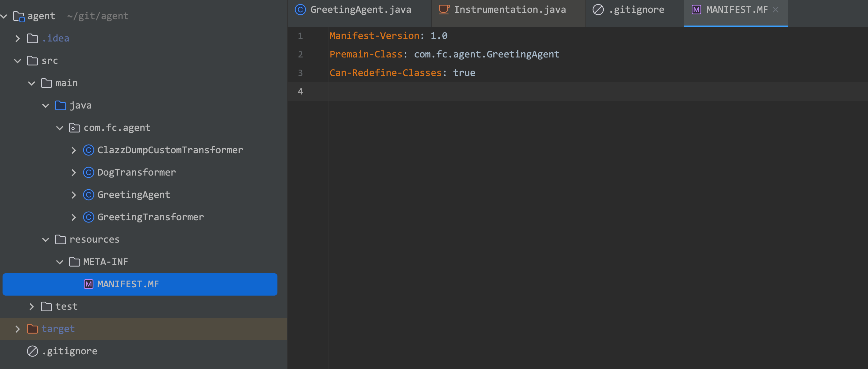Click line number 1 in gutter
868x369 pixels.
point(300,36)
